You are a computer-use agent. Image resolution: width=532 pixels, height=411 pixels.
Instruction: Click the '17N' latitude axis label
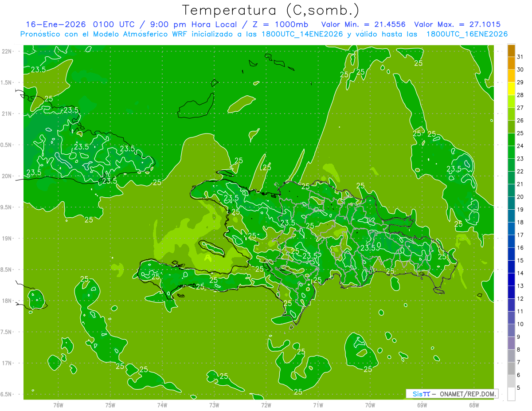coord(7,363)
